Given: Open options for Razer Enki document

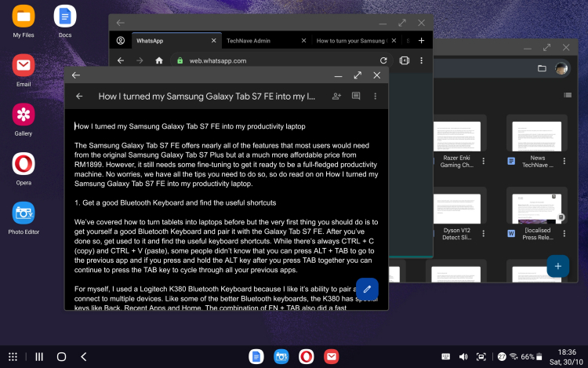Looking at the screenshot, I should click(x=484, y=161).
